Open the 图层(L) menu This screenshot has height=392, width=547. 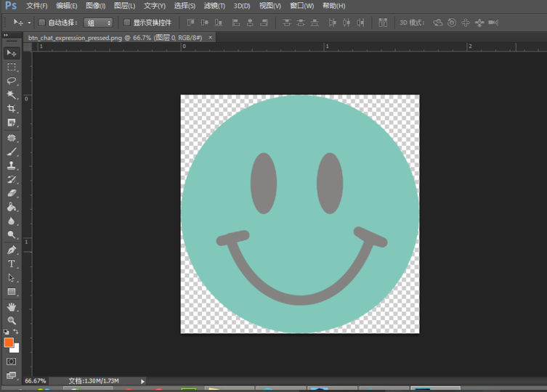[124, 6]
